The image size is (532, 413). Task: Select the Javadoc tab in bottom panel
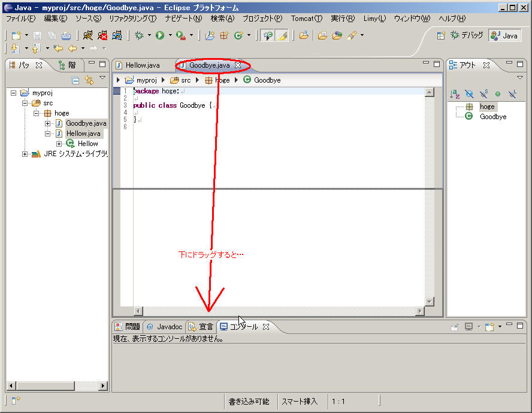point(164,327)
